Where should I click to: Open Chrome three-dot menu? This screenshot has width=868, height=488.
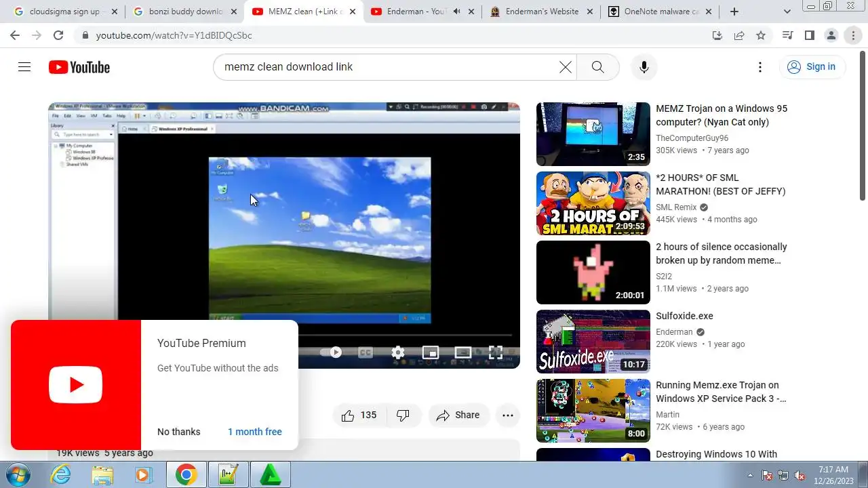(x=853, y=35)
